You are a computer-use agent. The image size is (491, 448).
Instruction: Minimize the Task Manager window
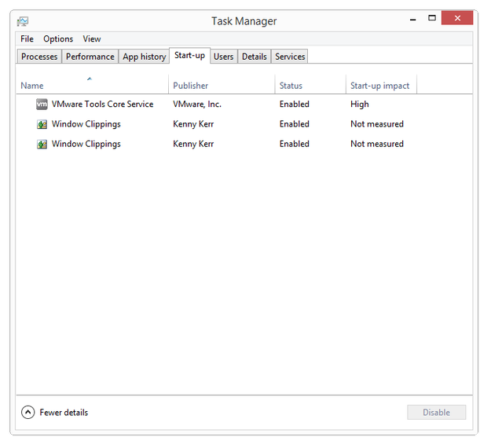(413, 20)
